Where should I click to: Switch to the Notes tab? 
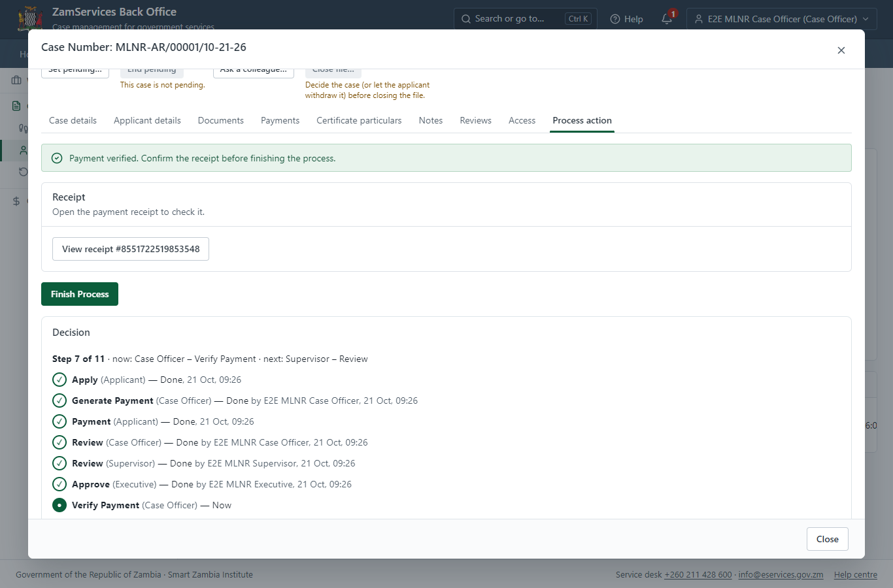click(431, 120)
